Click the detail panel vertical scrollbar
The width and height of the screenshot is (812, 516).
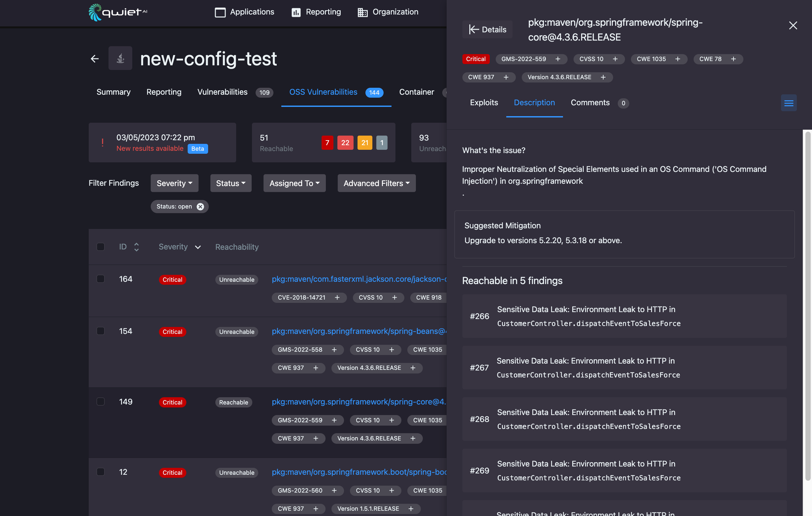(x=808, y=306)
